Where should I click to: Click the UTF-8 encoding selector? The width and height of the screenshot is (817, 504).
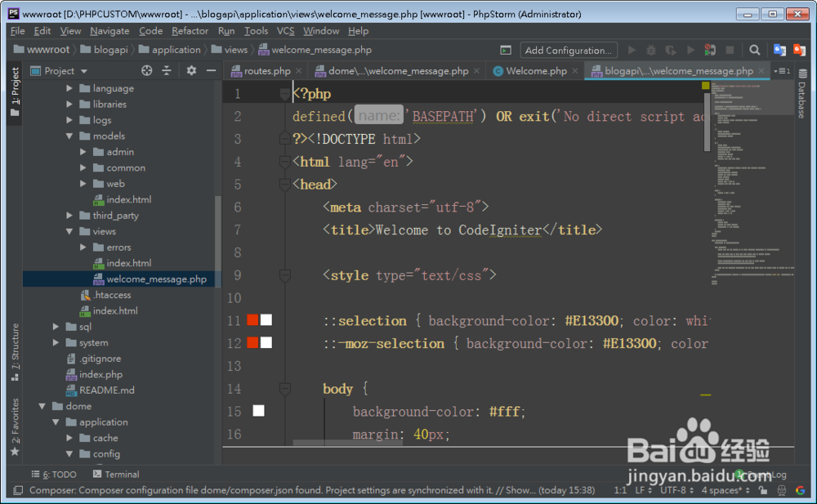pyautogui.click(x=676, y=490)
